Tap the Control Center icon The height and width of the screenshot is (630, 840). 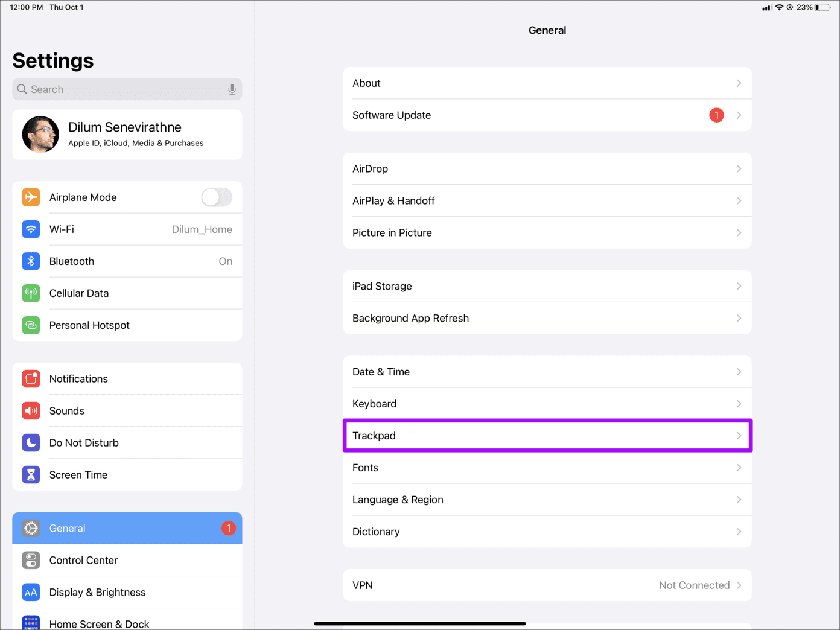click(31, 561)
